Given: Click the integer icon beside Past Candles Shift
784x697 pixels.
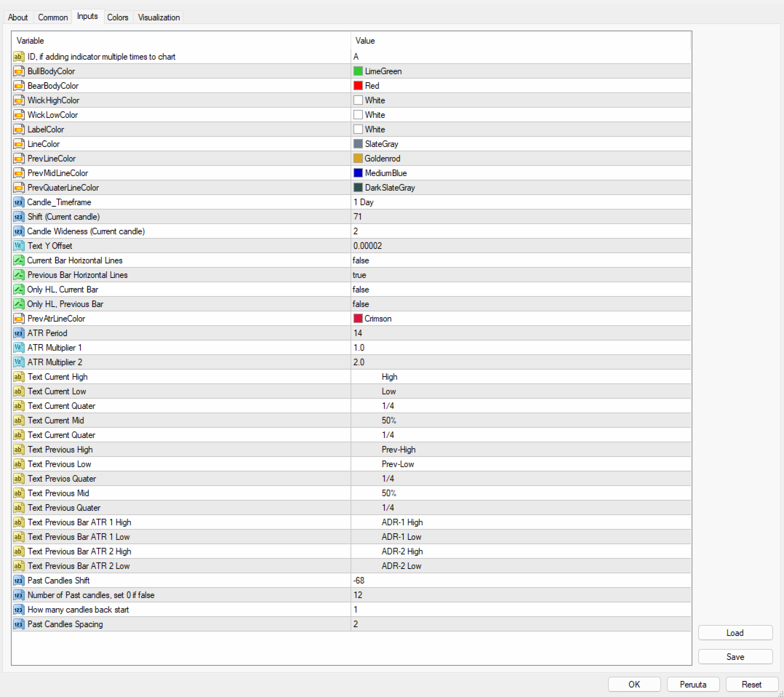Looking at the screenshot, I should [x=18, y=581].
